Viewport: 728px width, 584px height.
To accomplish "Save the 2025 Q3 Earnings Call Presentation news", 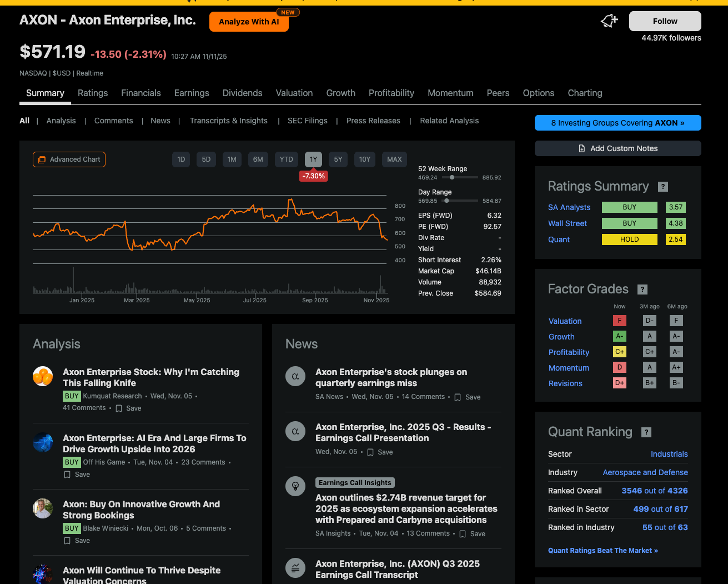I will coord(380,452).
